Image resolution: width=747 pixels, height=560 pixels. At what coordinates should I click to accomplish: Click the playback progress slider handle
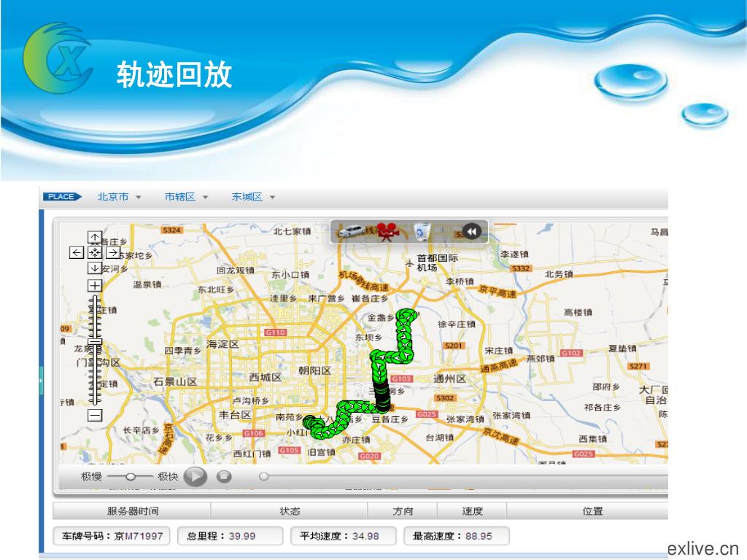pos(263,476)
